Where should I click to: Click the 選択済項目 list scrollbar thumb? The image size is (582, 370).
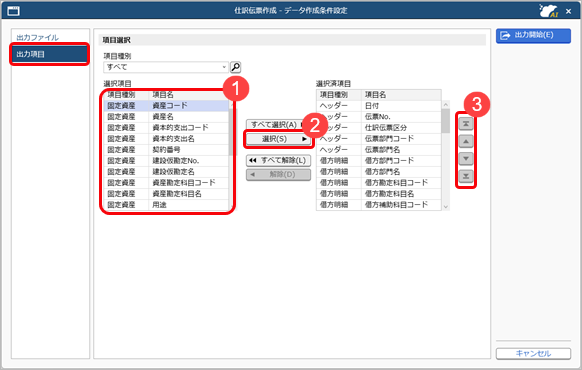(446, 121)
